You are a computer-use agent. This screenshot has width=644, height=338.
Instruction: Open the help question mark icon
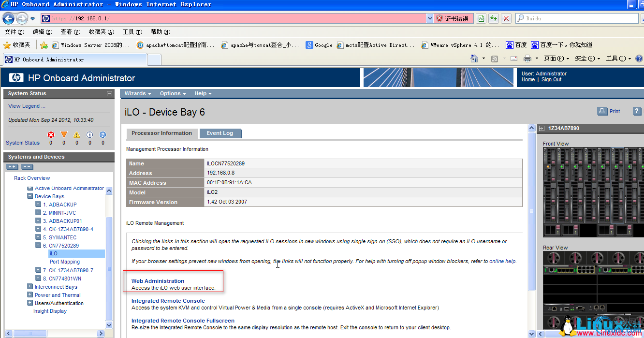pyautogui.click(x=637, y=111)
